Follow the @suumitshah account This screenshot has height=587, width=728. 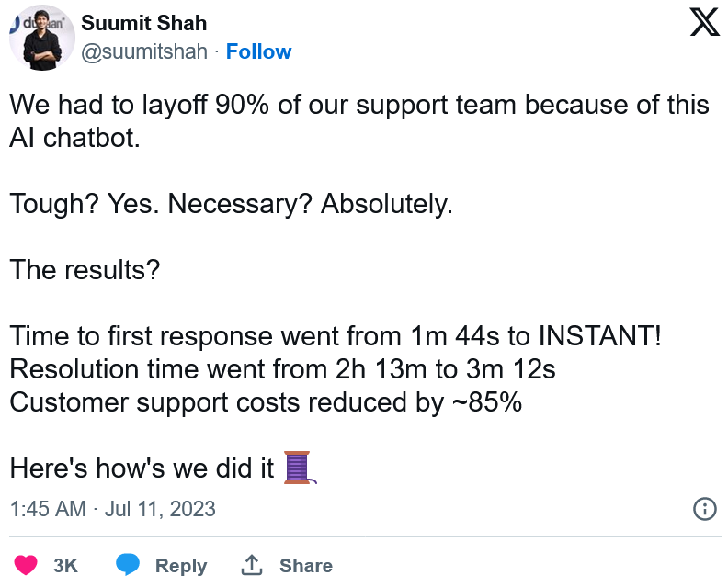click(258, 51)
